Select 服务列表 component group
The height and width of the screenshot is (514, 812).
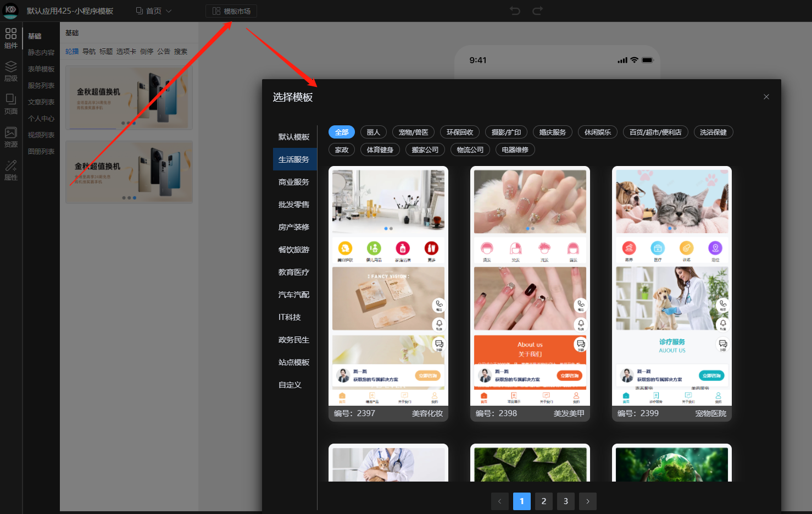[x=41, y=86]
